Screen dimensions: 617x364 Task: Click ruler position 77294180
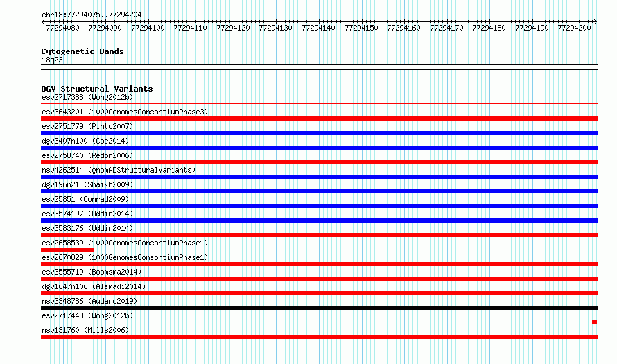coord(489,28)
